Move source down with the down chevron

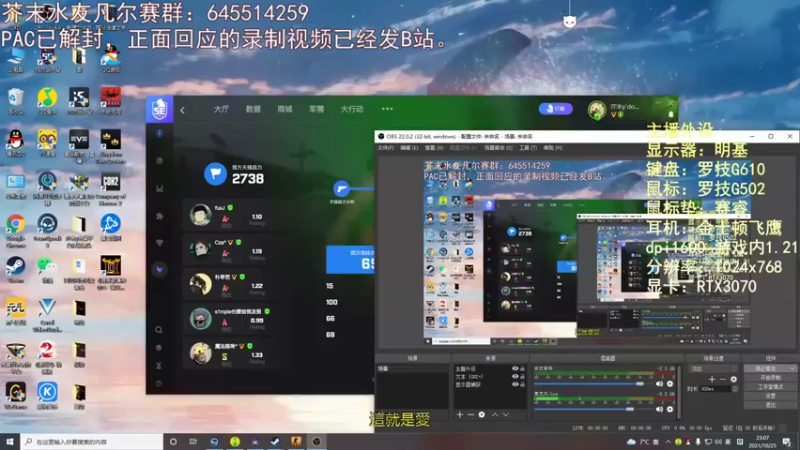coord(506,415)
